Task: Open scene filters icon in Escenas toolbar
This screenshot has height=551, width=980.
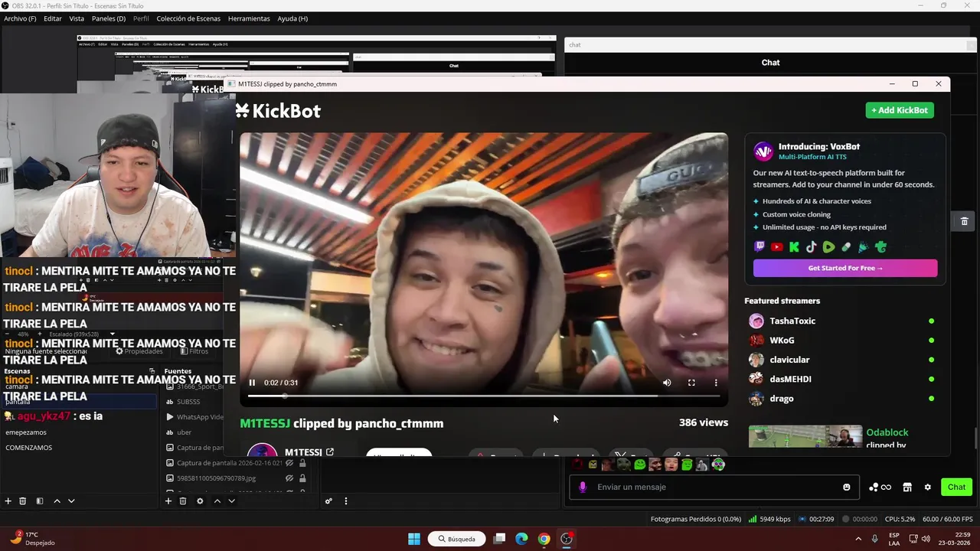Action: 39,501
